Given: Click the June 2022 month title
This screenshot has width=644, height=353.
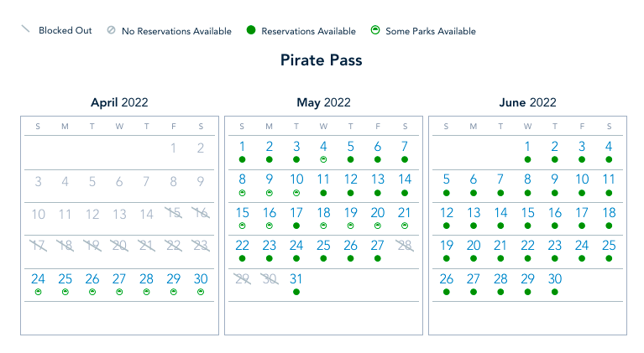Looking at the screenshot, I should pos(527,102).
